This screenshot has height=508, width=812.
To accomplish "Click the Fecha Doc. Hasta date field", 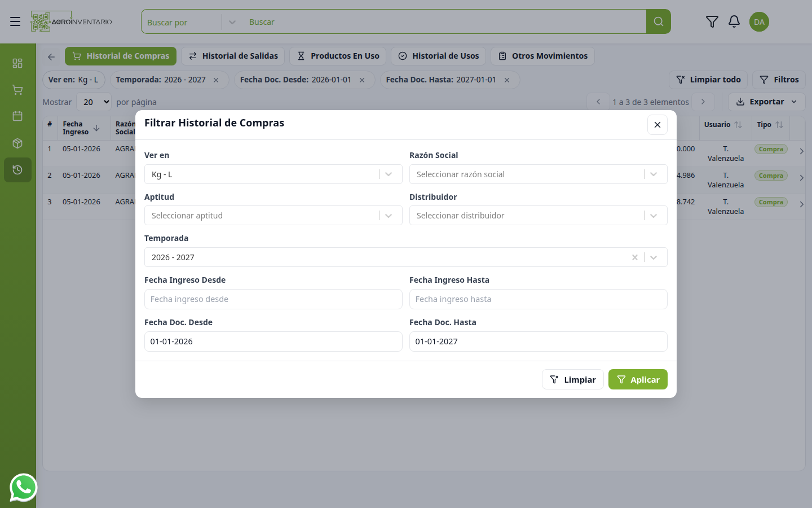I will click(x=539, y=341).
